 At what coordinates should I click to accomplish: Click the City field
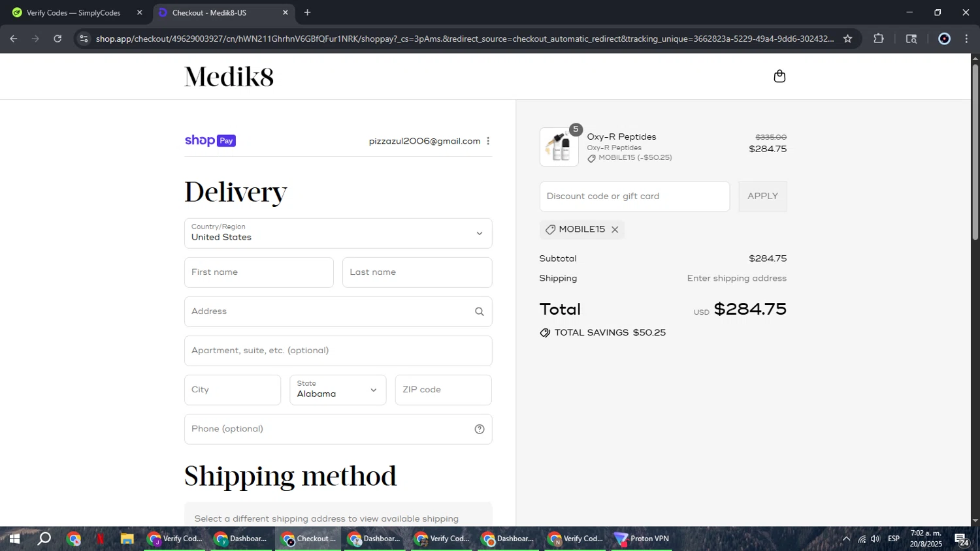point(233,390)
